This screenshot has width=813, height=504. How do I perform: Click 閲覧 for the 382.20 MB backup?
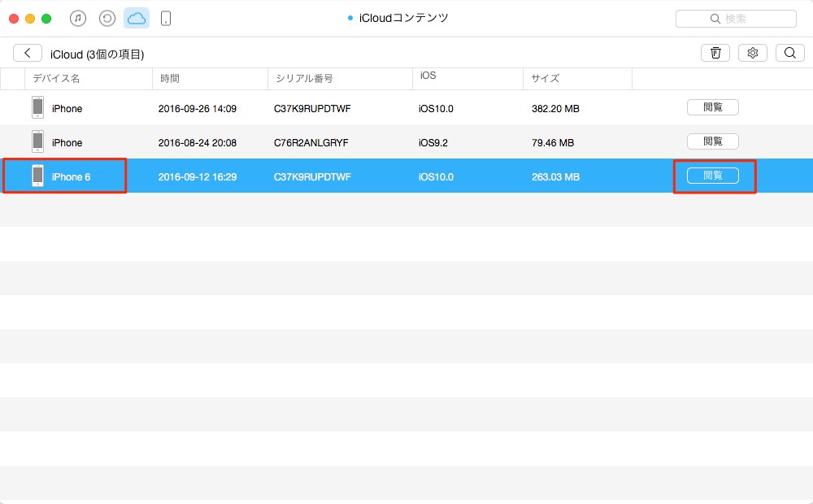click(713, 107)
